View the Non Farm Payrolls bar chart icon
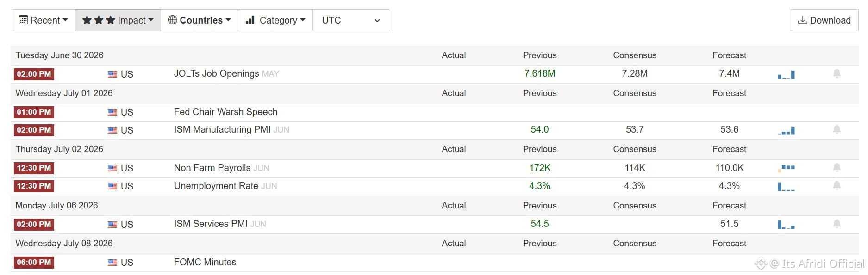 (x=786, y=168)
